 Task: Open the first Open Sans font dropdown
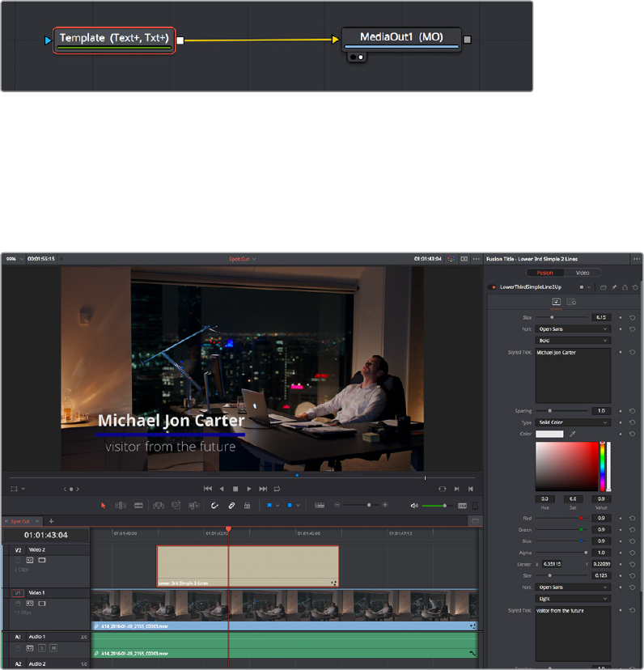coord(573,329)
